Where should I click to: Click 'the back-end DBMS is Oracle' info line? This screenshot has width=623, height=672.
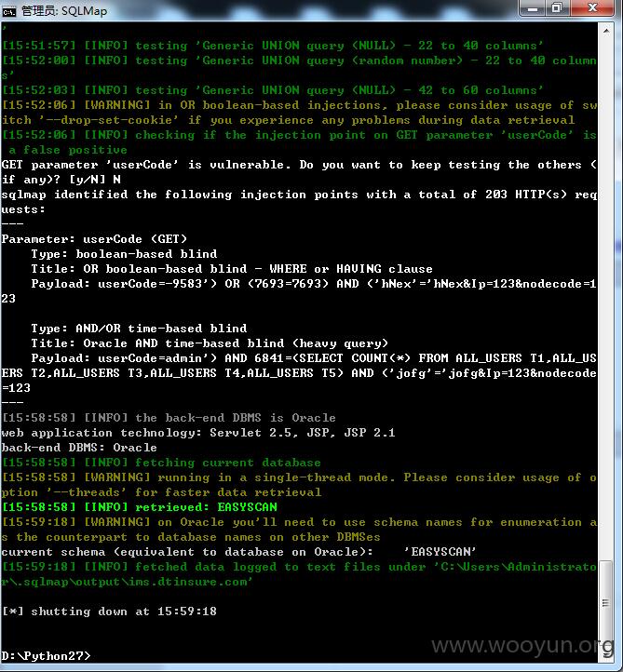pyautogui.click(x=169, y=418)
